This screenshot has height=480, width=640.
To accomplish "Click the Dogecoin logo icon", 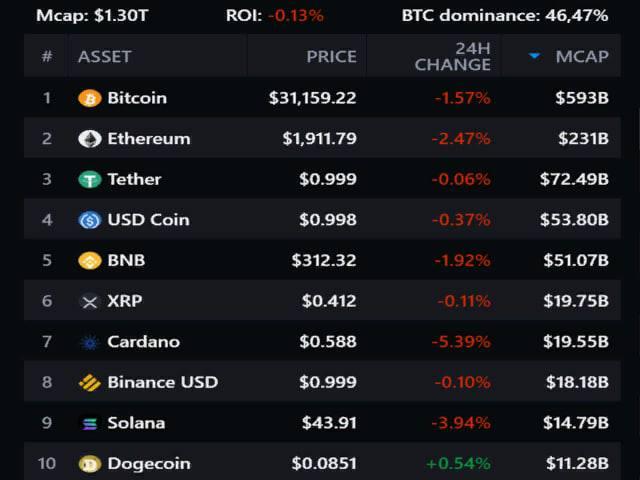I will [x=90, y=464].
